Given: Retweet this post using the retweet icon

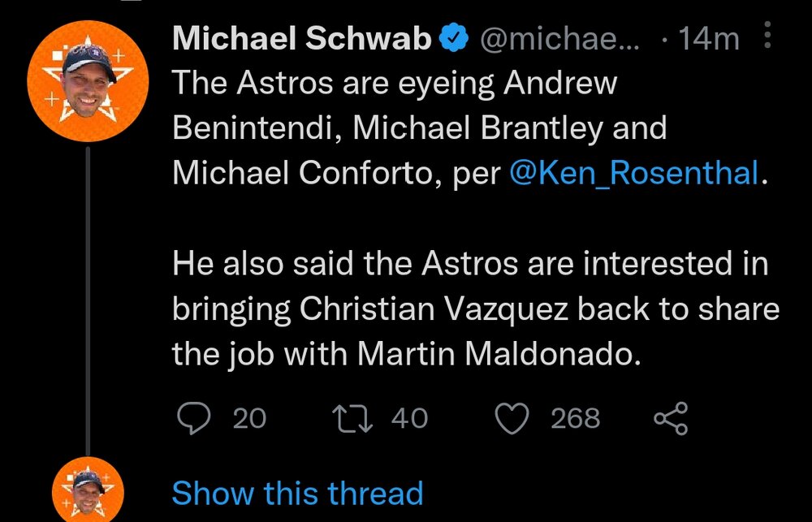Looking at the screenshot, I should tap(354, 418).
